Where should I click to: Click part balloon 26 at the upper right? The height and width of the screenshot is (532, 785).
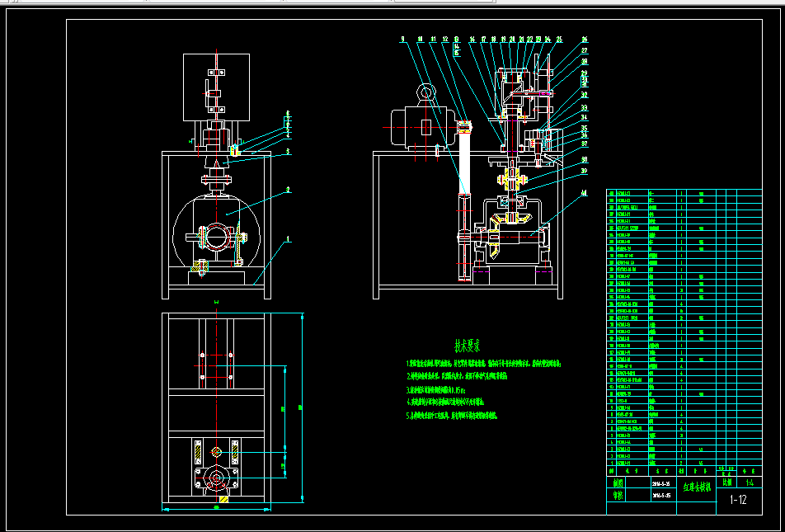(585, 40)
